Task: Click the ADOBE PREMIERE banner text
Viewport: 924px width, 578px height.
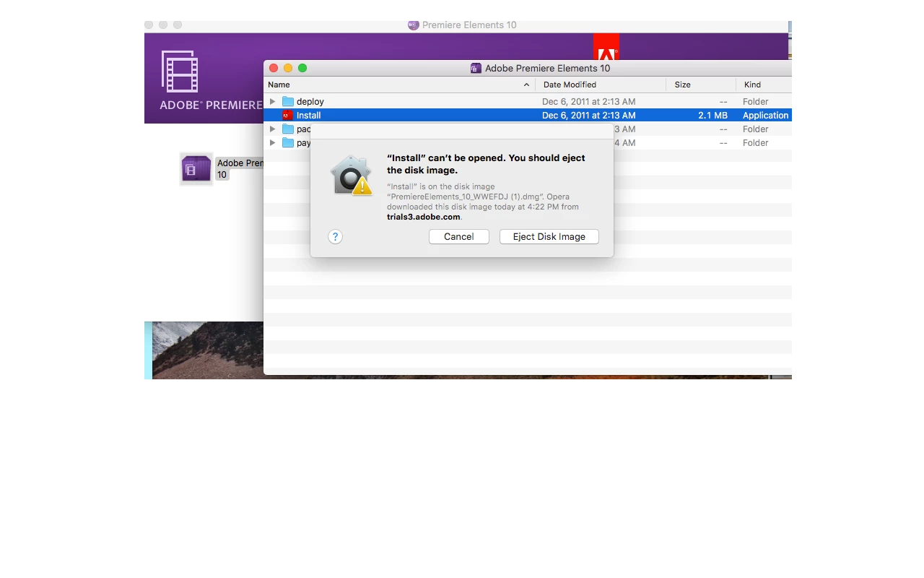Action: (212, 105)
